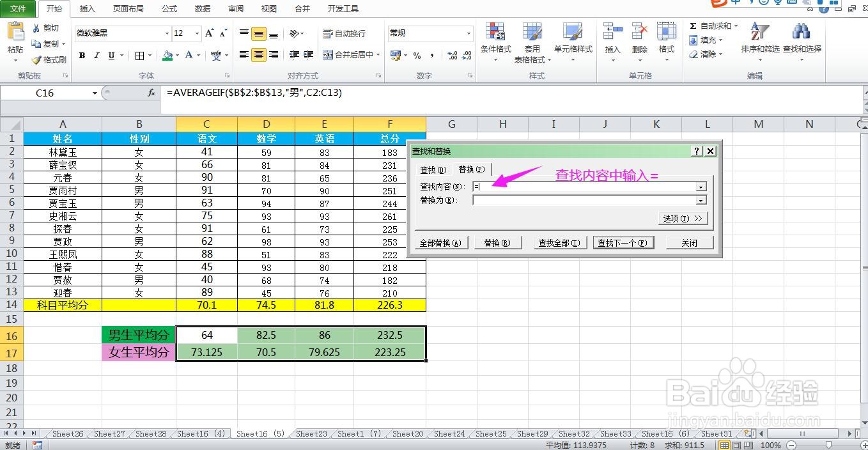This screenshot has height=450, width=868.
Task: Click the Options button in dialog
Action: click(x=683, y=219)
